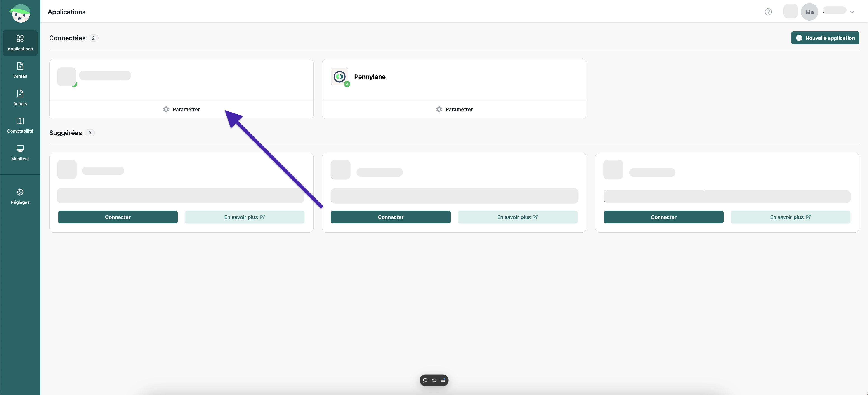Click the Ma user avatar
Viewport: 868px width, 395px height.
pos(809,12)
